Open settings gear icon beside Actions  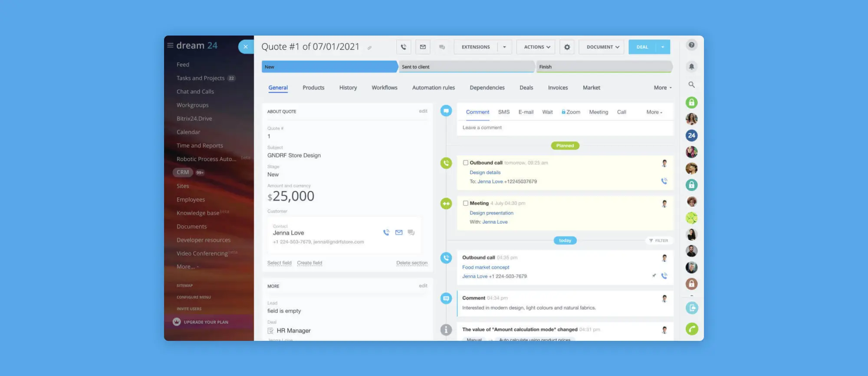click(567, 47)
